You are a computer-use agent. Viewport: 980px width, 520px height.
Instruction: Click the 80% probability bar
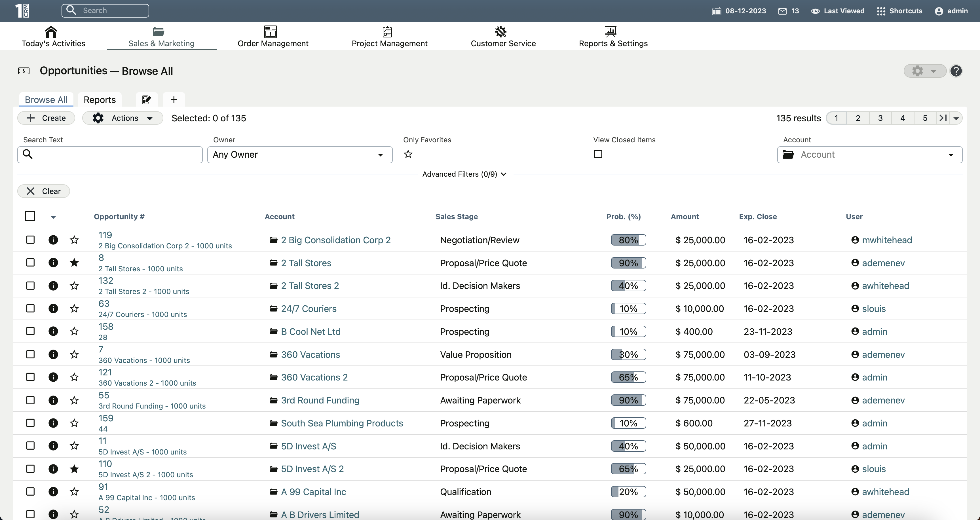(628, 240)
